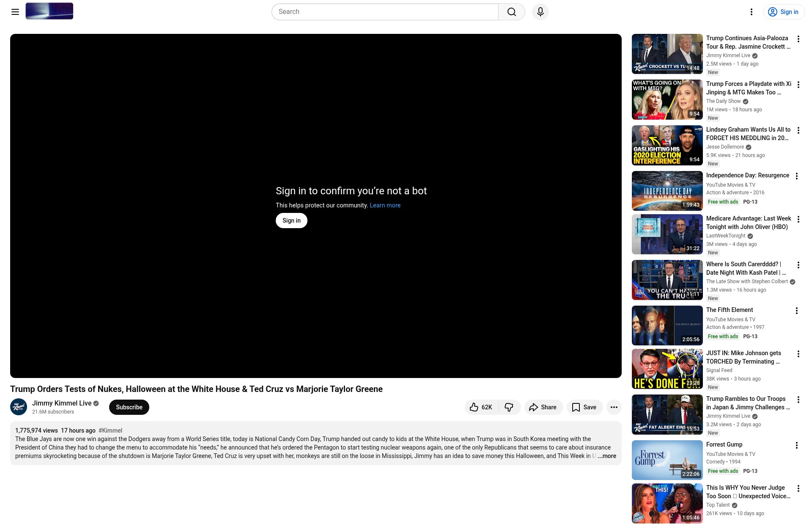Open title Trump Continues Asia-Palooza Tour
The width and height of the screenshot is (812, 527).
pyautogui.click(x=748, y=42)
